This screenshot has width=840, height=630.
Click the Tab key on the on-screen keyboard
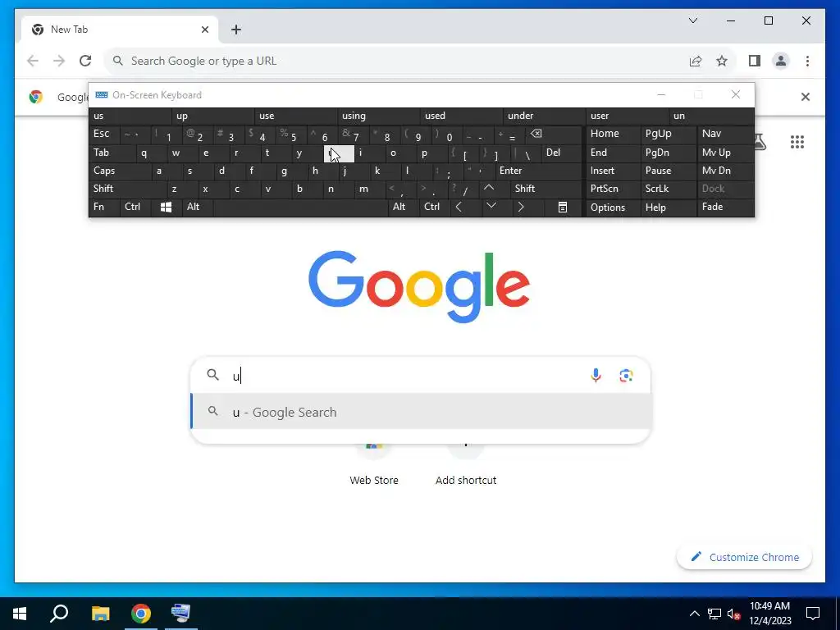coord(112,153)
